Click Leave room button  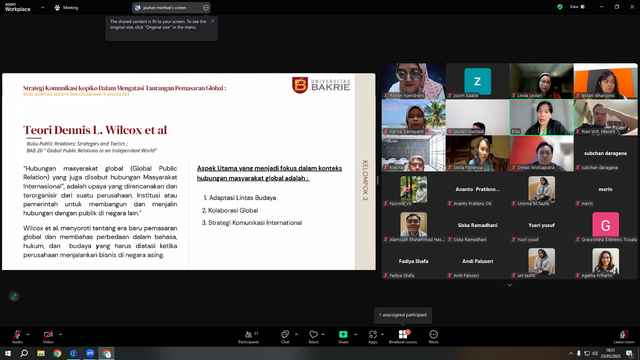click(x=624, y=337)
